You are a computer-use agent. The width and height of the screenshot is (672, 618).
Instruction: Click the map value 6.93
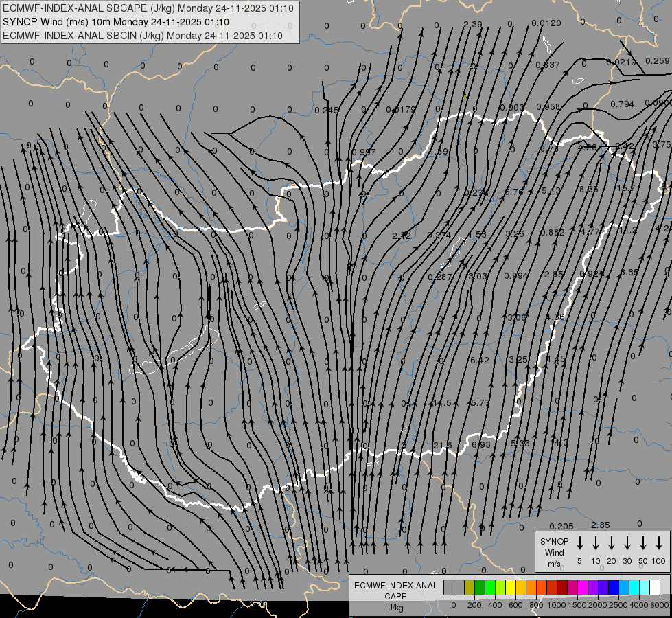click(481, 445)
